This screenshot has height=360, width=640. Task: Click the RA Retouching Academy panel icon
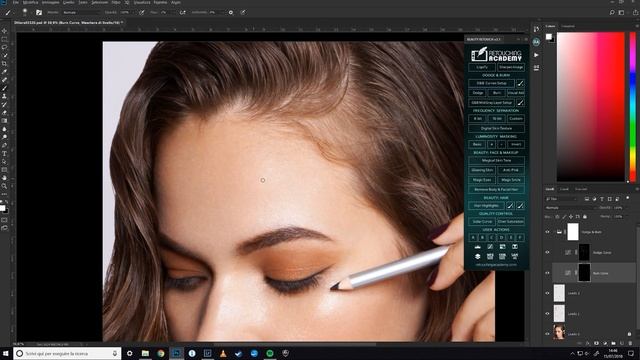click(x=536, y=42)
